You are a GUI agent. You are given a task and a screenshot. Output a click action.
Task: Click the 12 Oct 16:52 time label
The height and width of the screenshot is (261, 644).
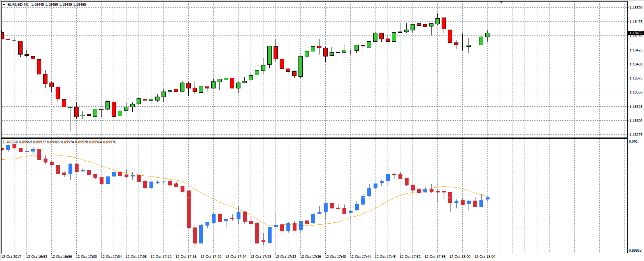[37, 257]
